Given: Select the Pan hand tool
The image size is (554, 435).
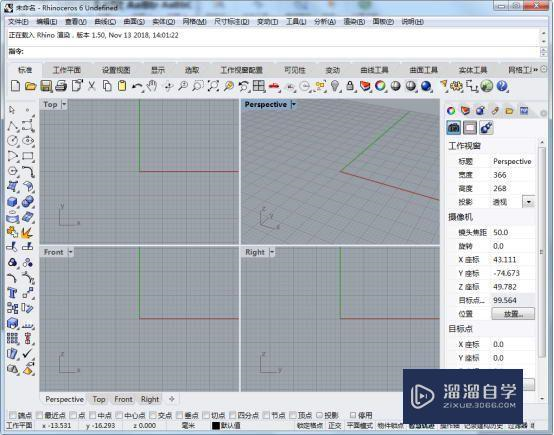Looking at the screenshot, I should pos(152,86).
